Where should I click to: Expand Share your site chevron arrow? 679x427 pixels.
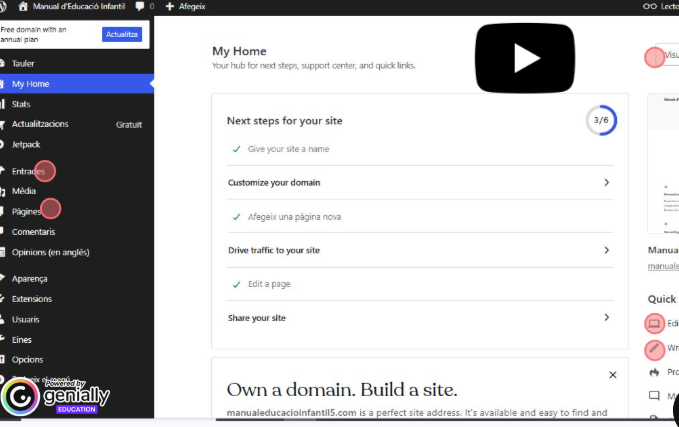[x=606, y=317]
